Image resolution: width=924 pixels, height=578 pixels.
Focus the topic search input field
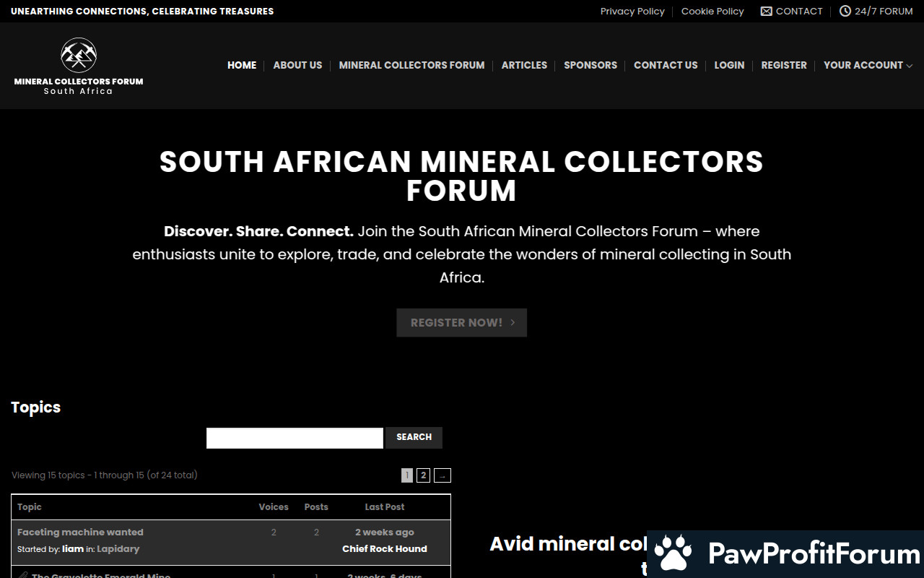295,438
